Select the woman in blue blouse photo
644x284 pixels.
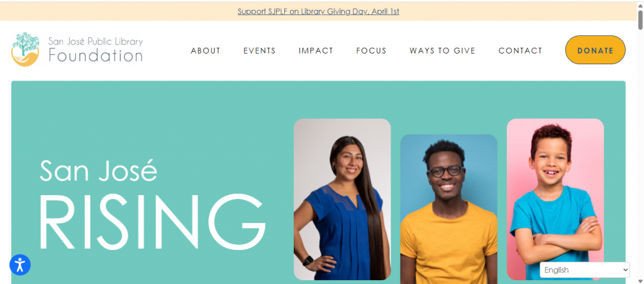coord(342,200)
